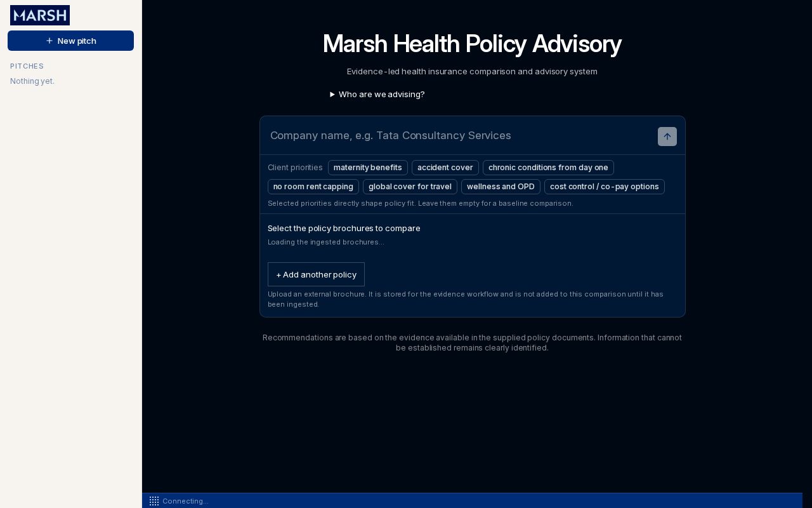Click the 'Selected priorities directly shape policy fit' hint
The image size is (812, 508).
pyautogui.click(x=421, y=203)
